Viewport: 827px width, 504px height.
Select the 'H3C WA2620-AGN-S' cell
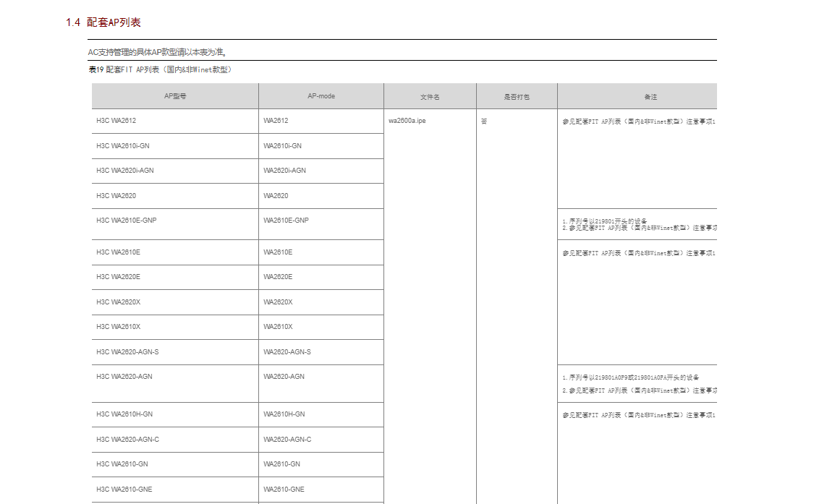(175, 352)
